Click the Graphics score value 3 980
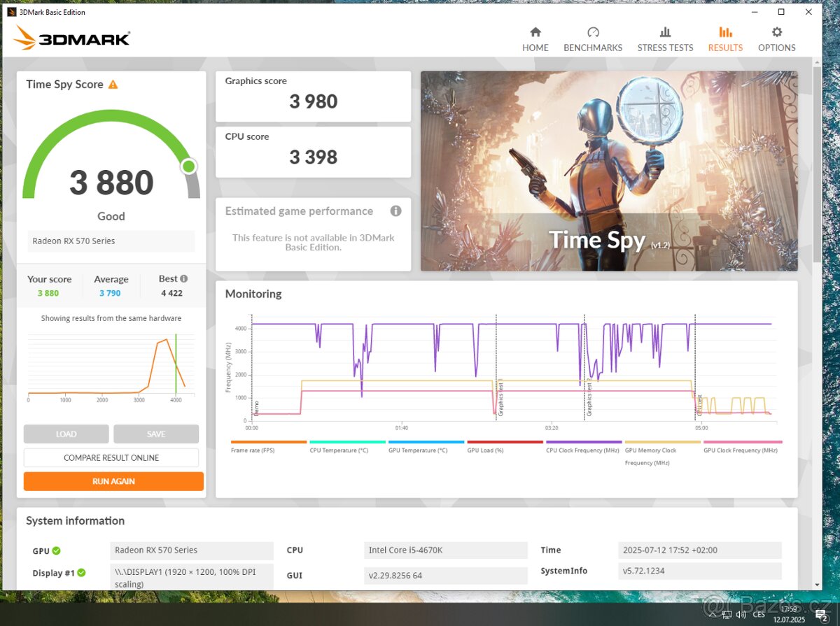Viewport: 840px width, 626px height. (314, 101)
